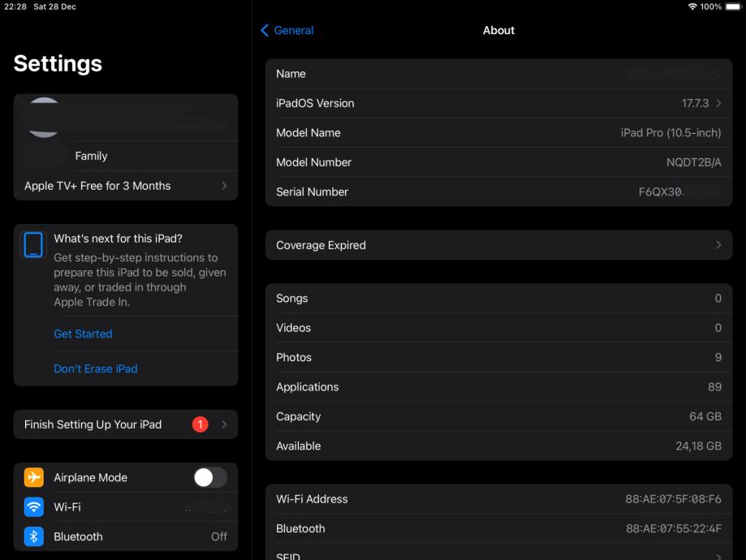
Task: Go back to General
Action: pos(287,31)
